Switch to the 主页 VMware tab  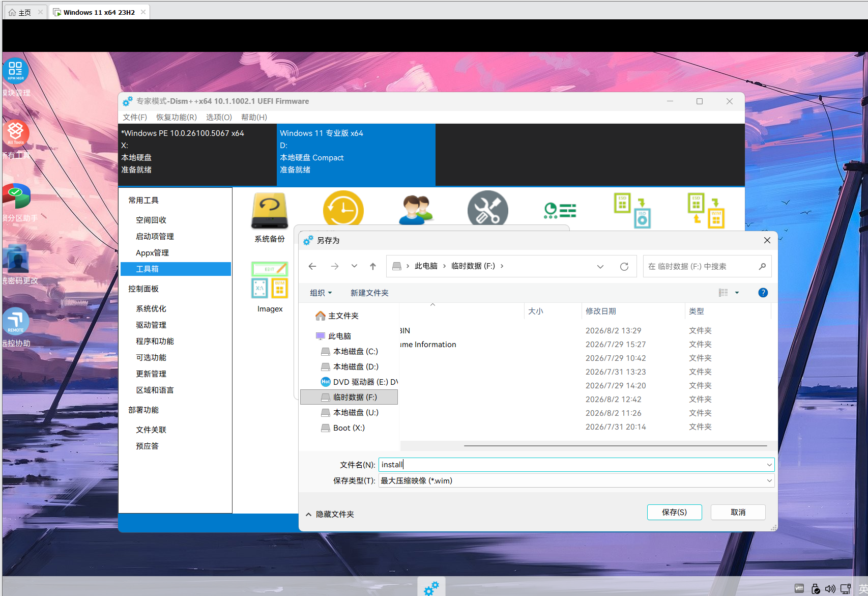click(25, 12)
